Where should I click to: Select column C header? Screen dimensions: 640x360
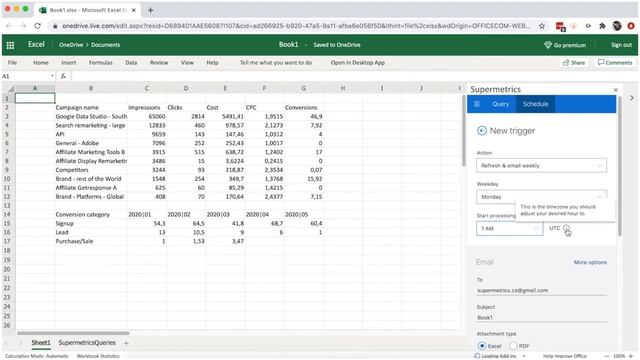[147, 89]
